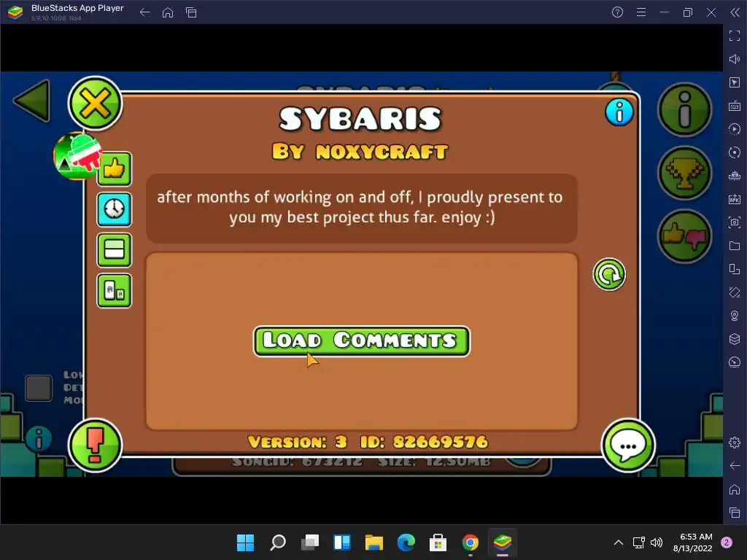Open sidebar rotate sync icon

tap(735, 152)
